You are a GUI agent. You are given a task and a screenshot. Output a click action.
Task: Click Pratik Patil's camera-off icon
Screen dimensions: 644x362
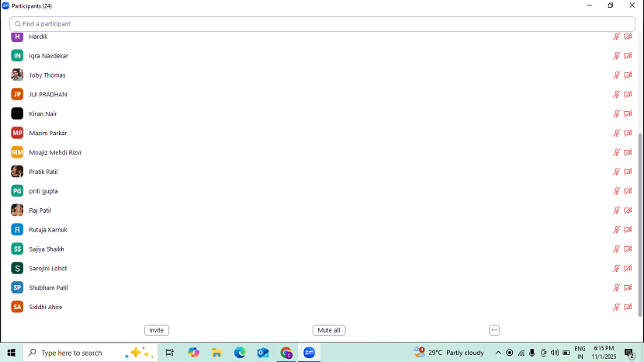pos(628,172)
